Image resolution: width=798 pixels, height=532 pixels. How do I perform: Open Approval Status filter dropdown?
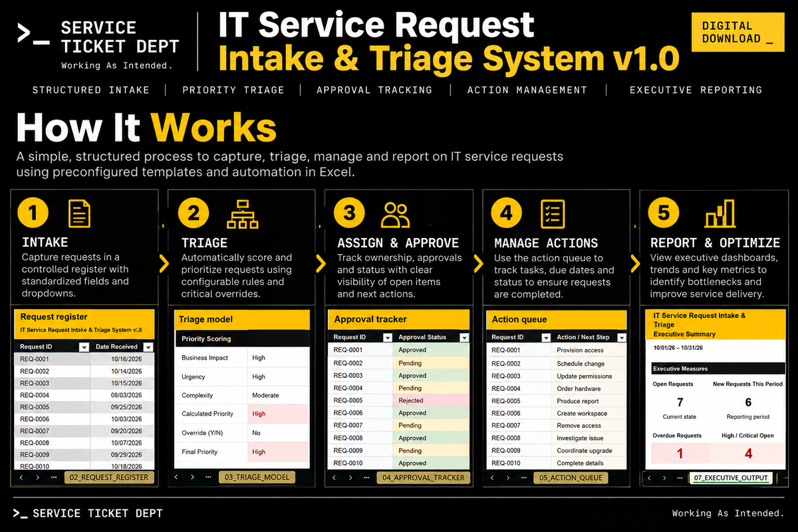coord(464,337)
